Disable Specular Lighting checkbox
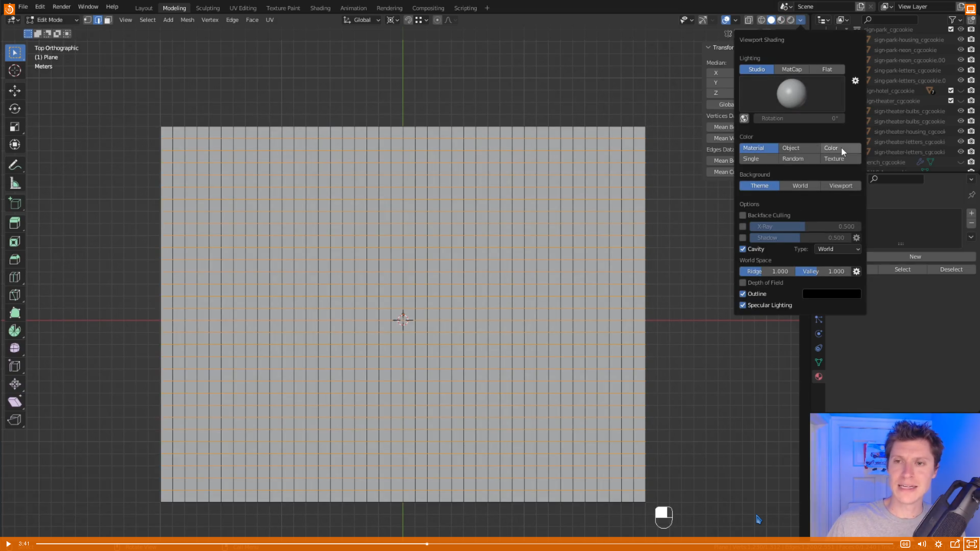This screenshot has width=980, height=551. pyautogui.click(x=743, y=305)
